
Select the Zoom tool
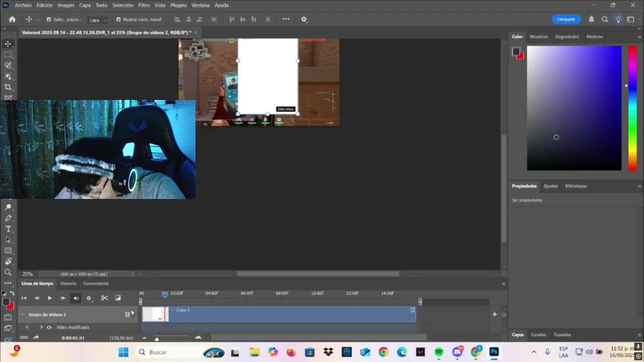pos(8,272)
